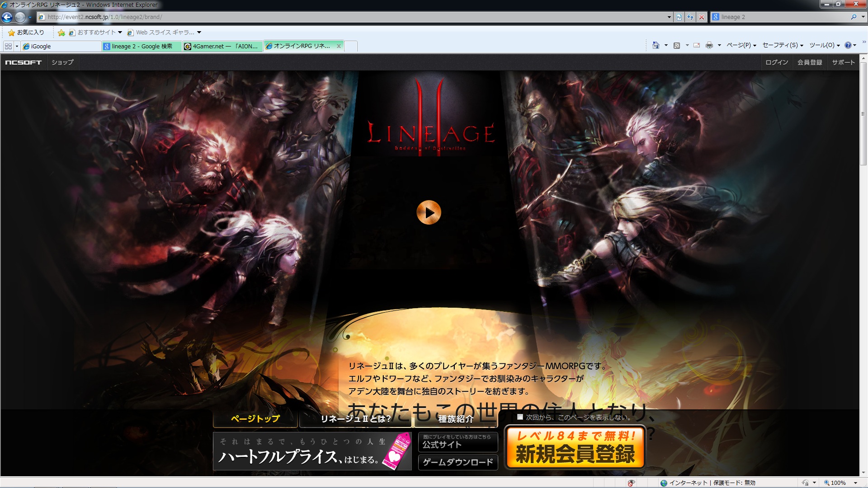Click the privacy report eye icon in status bar
This screenshot has height=488, width=868.
pos(631,483)
